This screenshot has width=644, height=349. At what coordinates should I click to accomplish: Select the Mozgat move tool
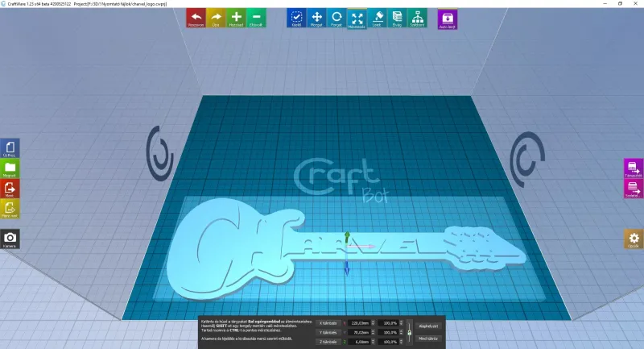[x=316, y=18]
